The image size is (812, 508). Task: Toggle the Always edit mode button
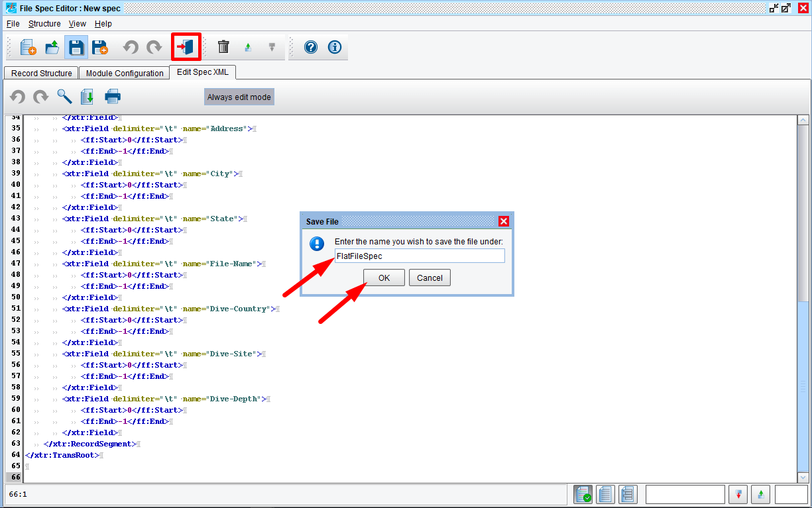click(239, 97)
